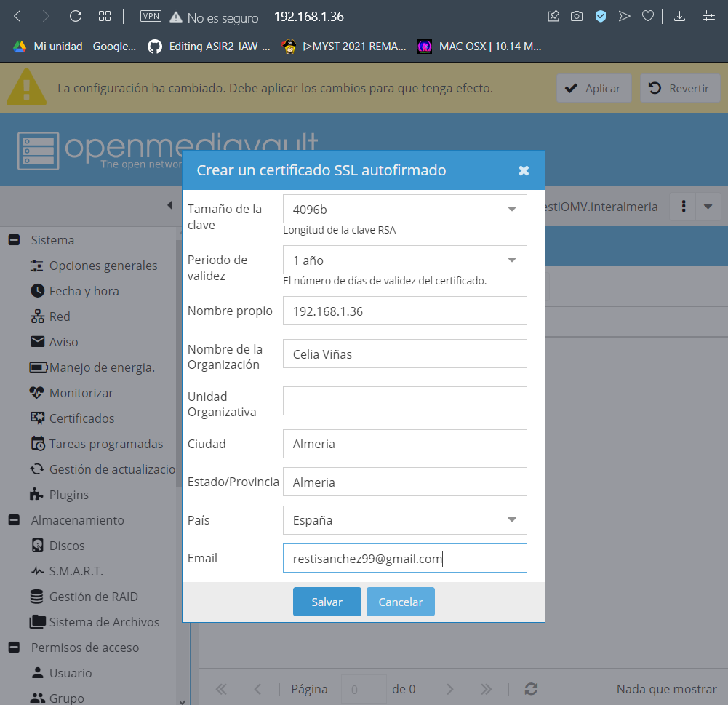
Task: Click the Aviso envelope icon
Action: (37, 342)
